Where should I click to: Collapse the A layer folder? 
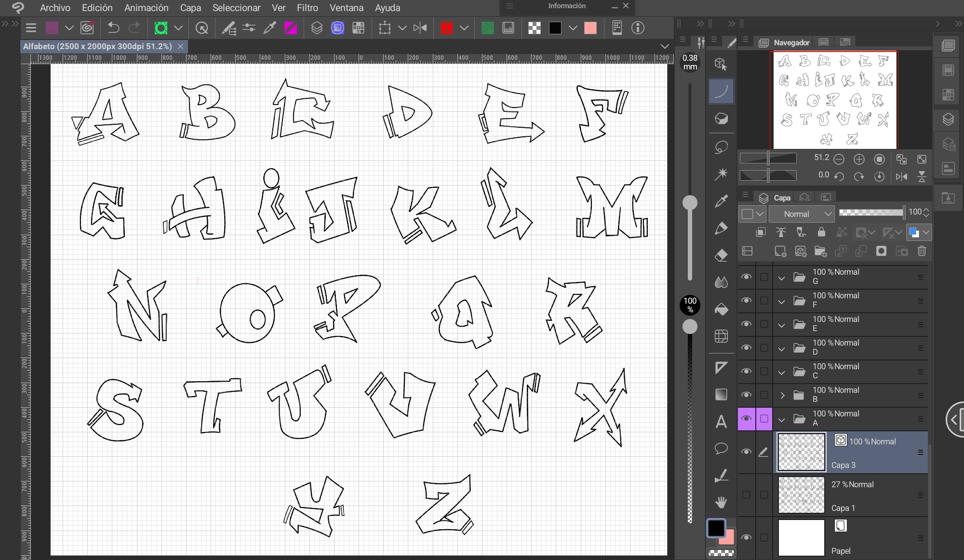[782, 419]
